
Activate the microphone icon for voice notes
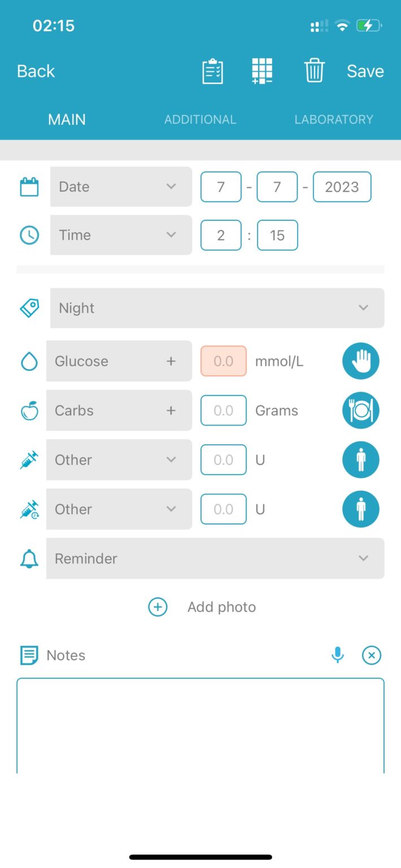click(x=337, y=655)
